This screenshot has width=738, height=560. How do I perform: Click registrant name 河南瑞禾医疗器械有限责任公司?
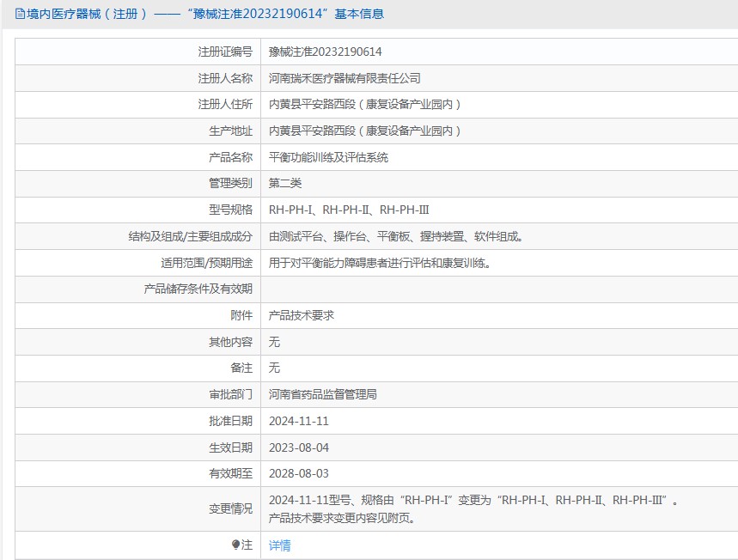(345, 78)
